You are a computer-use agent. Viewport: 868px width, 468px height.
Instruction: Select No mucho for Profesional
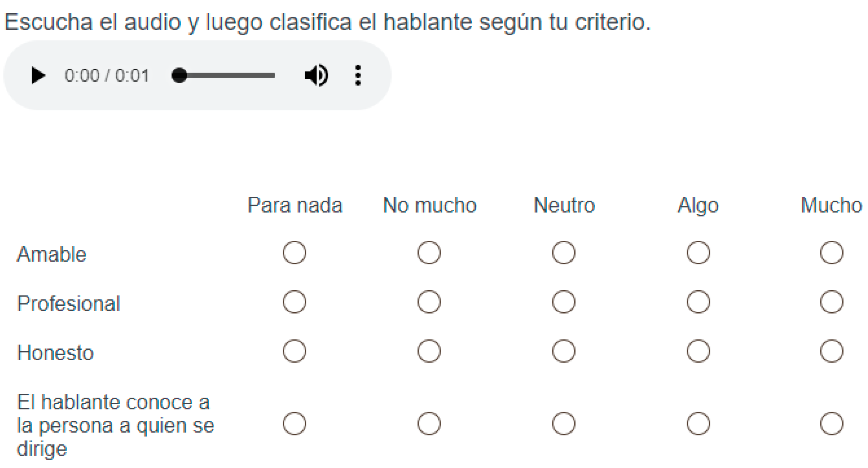429,302
